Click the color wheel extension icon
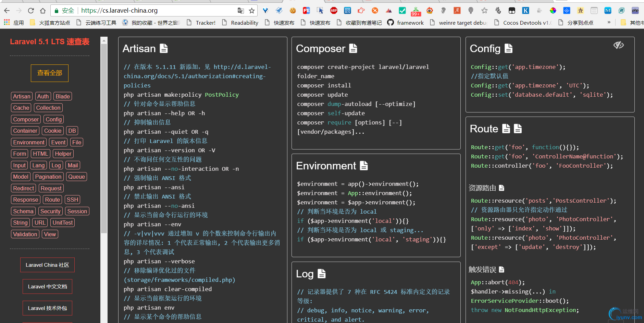Viewport: 644px width, 323px height. [x=553, y=11]
